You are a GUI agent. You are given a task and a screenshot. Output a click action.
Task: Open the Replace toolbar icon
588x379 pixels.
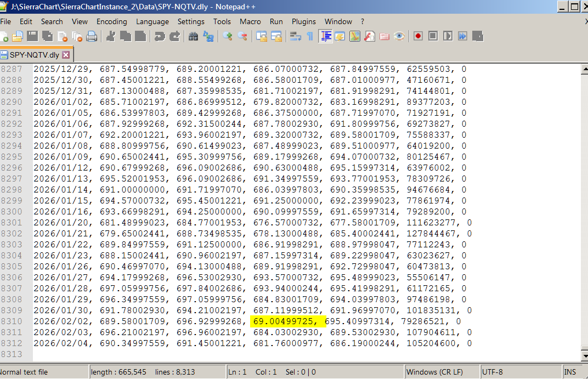click(208, 36)
